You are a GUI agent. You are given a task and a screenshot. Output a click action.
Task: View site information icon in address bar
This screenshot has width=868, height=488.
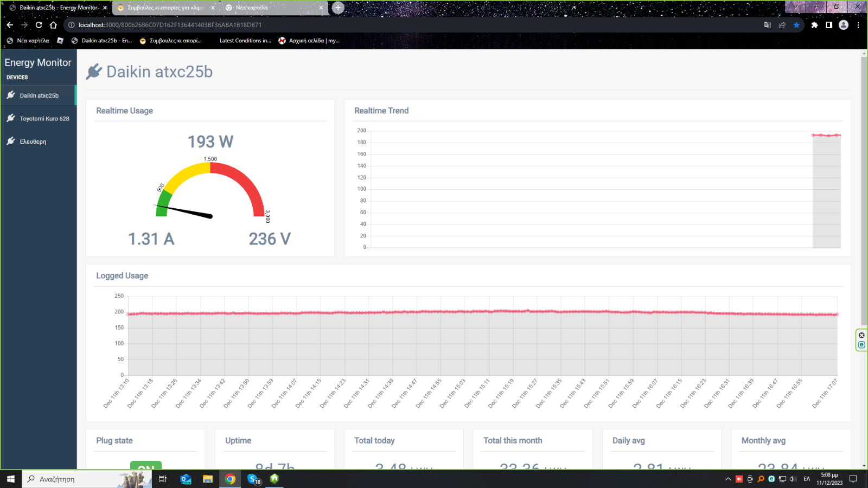click(71, 25)
